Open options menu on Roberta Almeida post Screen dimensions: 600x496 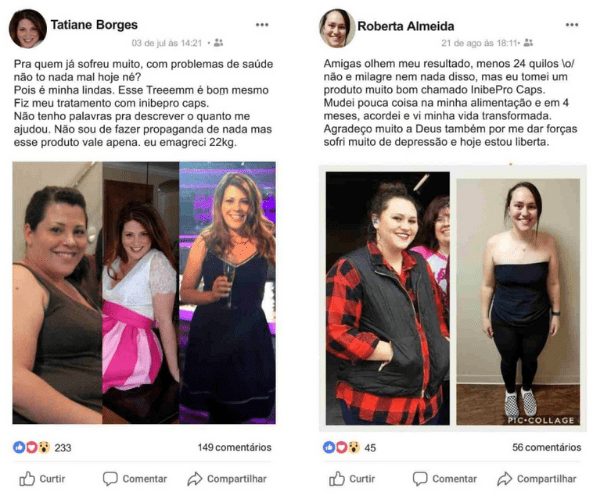click(572, 25)
